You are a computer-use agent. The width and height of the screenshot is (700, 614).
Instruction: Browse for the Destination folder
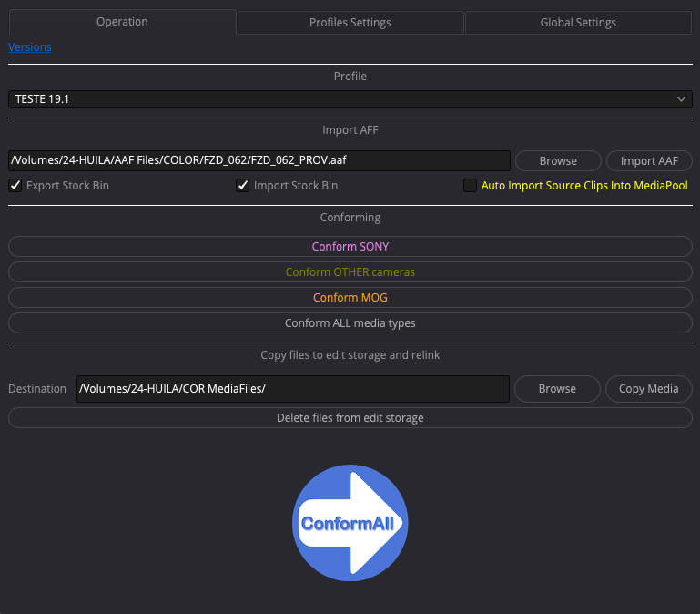pyautogui.click(x=557, y=389)
